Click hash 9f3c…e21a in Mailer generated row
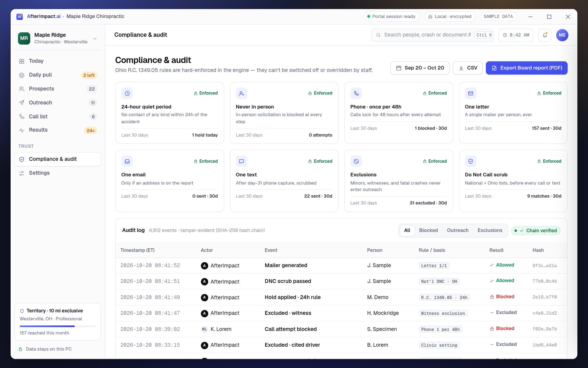The image size is (588, 368). 544,266
